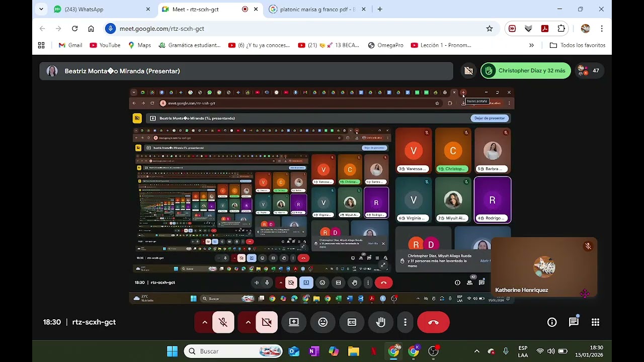Open the activities grid menu
The width and height of the screenshot is (644, 362).
[595, 322]
